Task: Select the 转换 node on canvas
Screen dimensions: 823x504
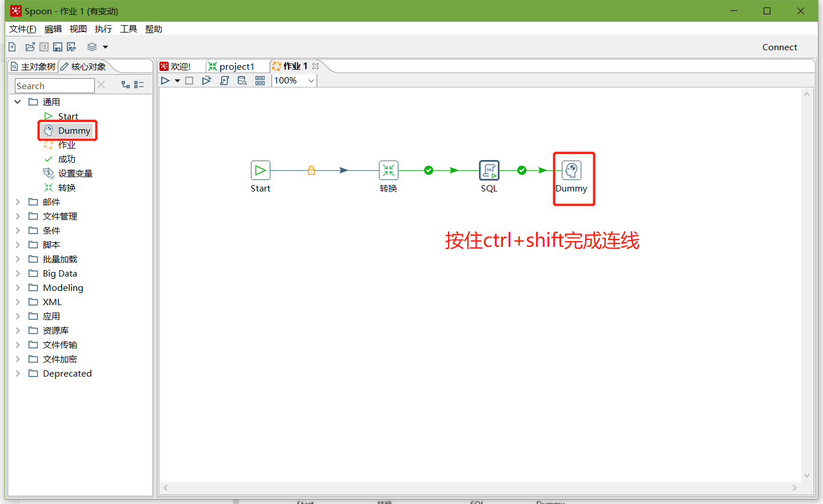Action: [389, 170]
